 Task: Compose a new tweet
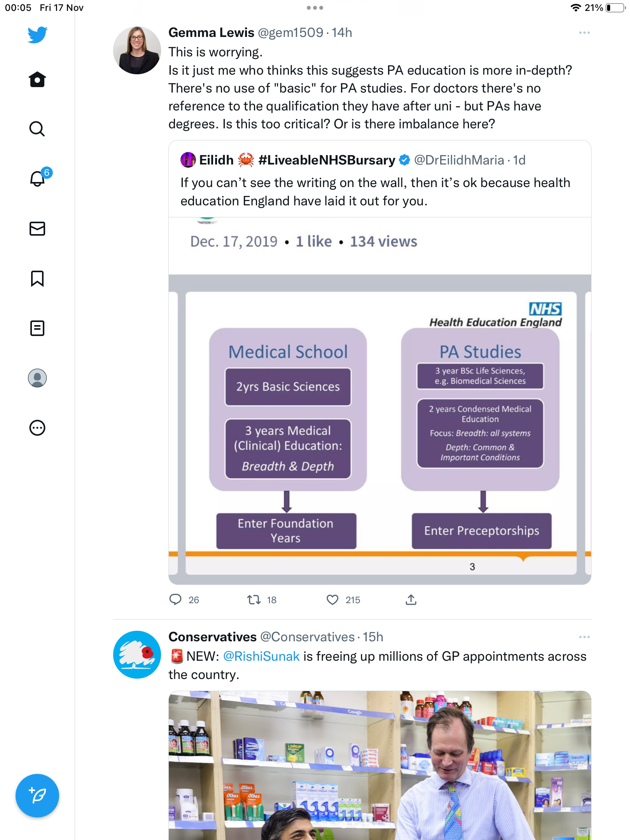(x=37, y=796)
